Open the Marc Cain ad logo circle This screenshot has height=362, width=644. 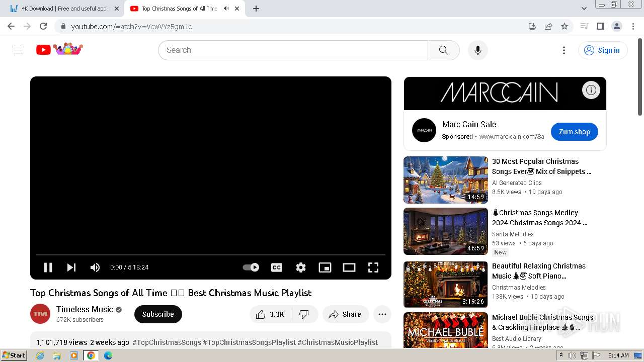pos(424,130)
